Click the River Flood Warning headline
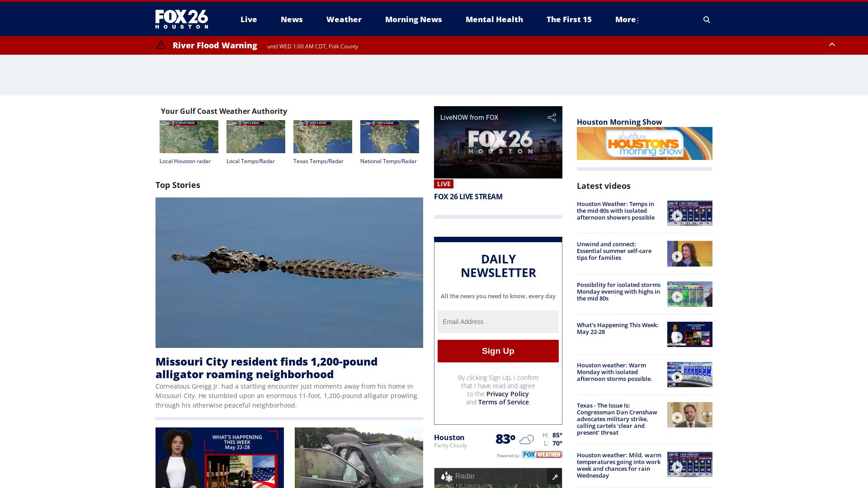Viewport: 868px width, 488px height. tap(215, 45)
